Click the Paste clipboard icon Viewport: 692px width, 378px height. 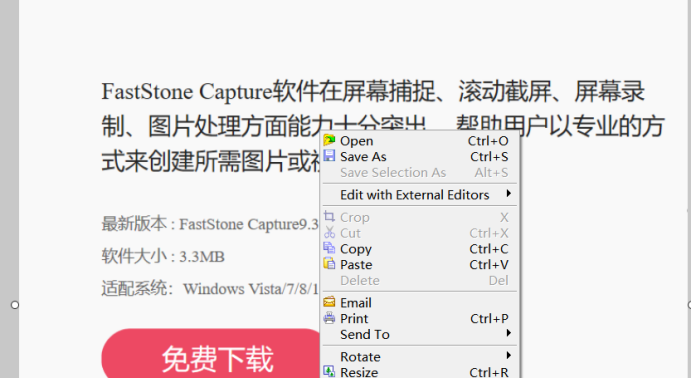coord(329,264)
